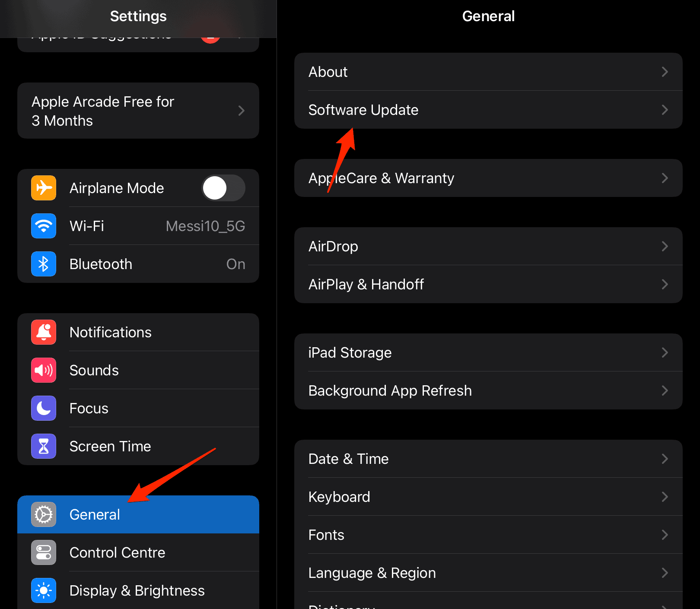Select the Screen Time hourglass icon
This screenshot has height=609, width=700.
[43, 446]
